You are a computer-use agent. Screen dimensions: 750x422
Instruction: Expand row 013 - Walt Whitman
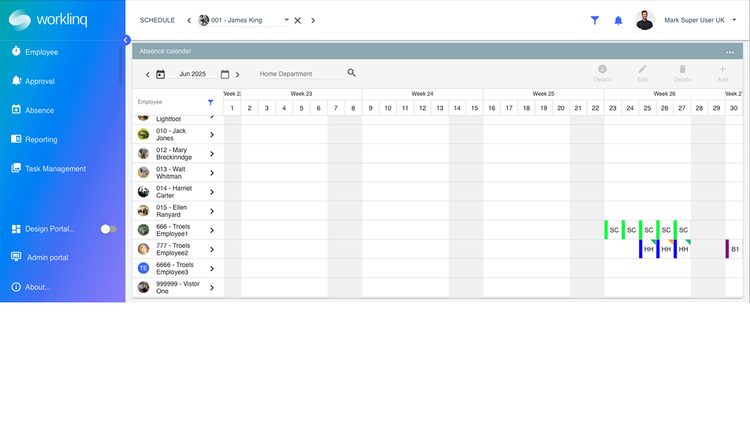[x=212, y=173]
